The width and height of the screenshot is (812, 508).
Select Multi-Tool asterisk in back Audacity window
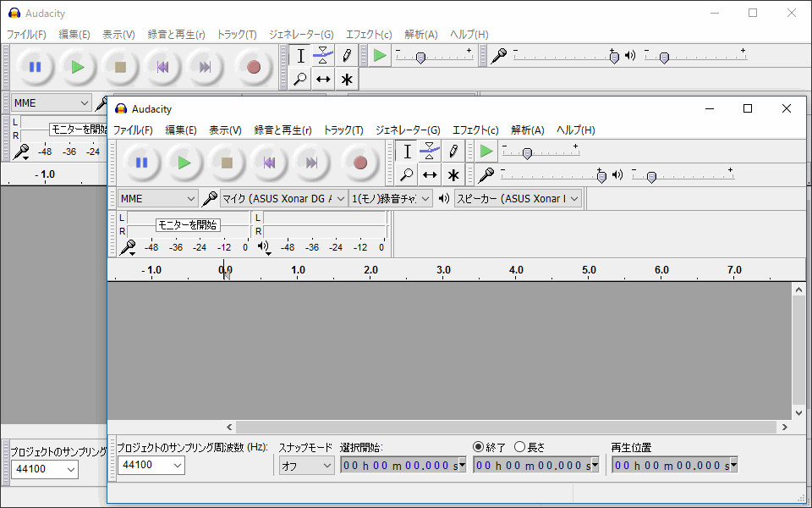tap(346, 79)
